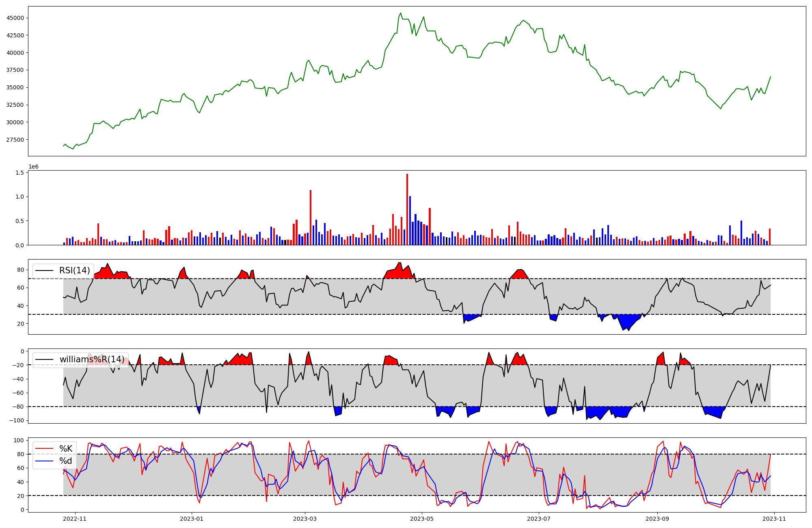The image size is (812, 528).
Task: Click the 2023-11 date tick label
Action: coord(774,519)
